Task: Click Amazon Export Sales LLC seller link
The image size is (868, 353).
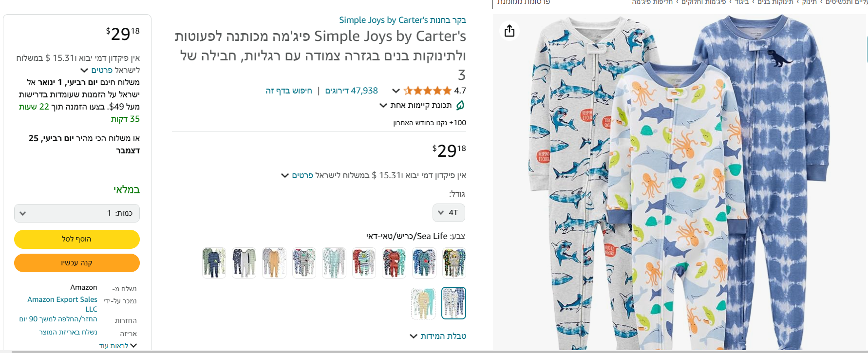Action: coord(62,304)
